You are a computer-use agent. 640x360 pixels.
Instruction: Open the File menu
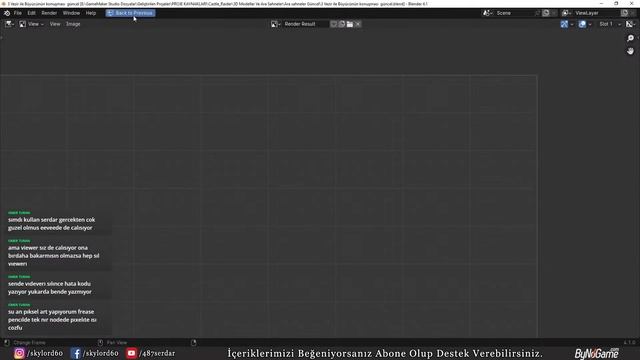pyautogui.click(x=18, y=13)
